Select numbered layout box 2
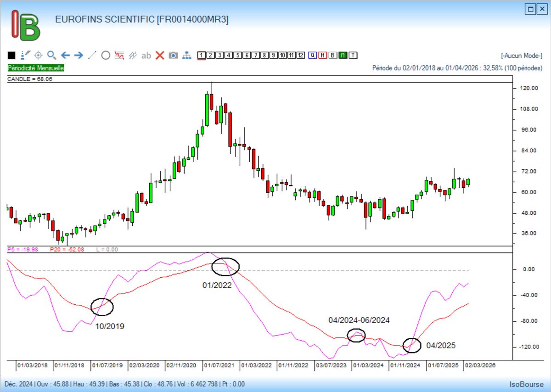Screen dimensions: 551x392 (210, 56)
